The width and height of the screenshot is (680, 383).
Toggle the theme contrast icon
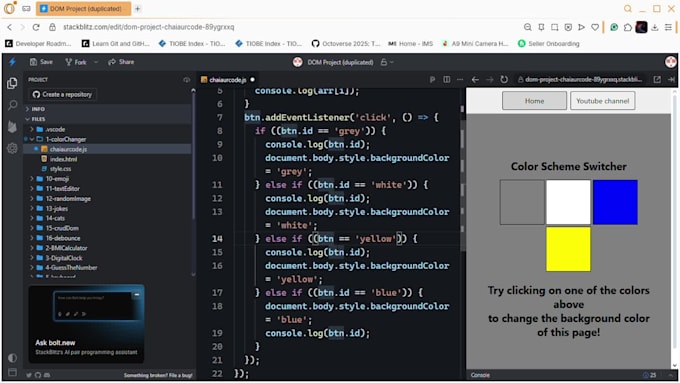(12, 358)
